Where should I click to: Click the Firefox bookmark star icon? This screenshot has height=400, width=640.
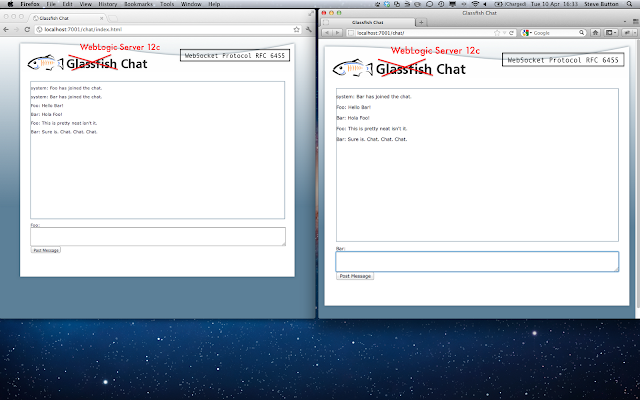coord(497,33)
